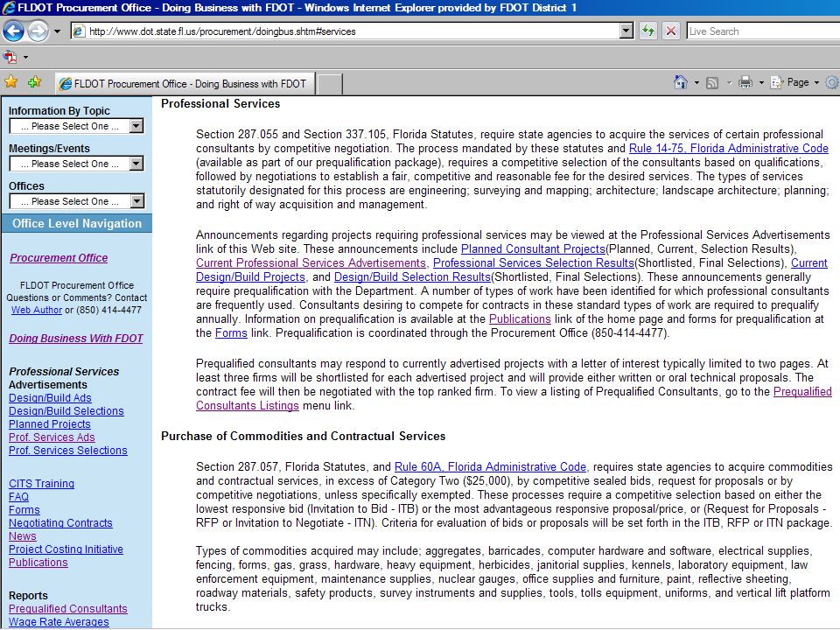Click the red Stop loading icon
The width and height of the screenshot is (840, 630).
pyautogui.click(x=671, y=31)
